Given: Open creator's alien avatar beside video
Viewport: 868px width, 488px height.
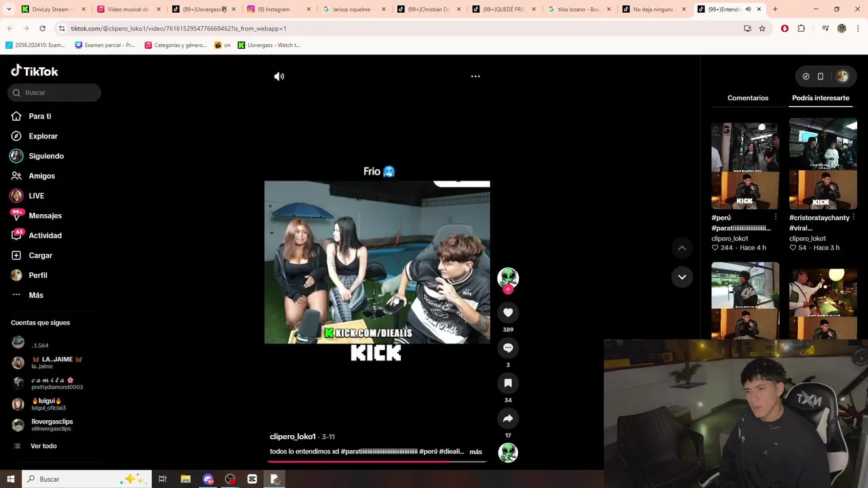Looking at the screenshot, I should coord(508,277).
